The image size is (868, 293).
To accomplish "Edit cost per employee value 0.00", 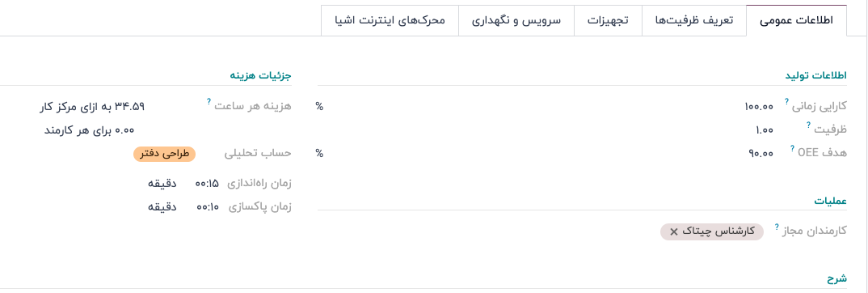I will point(122,130).
